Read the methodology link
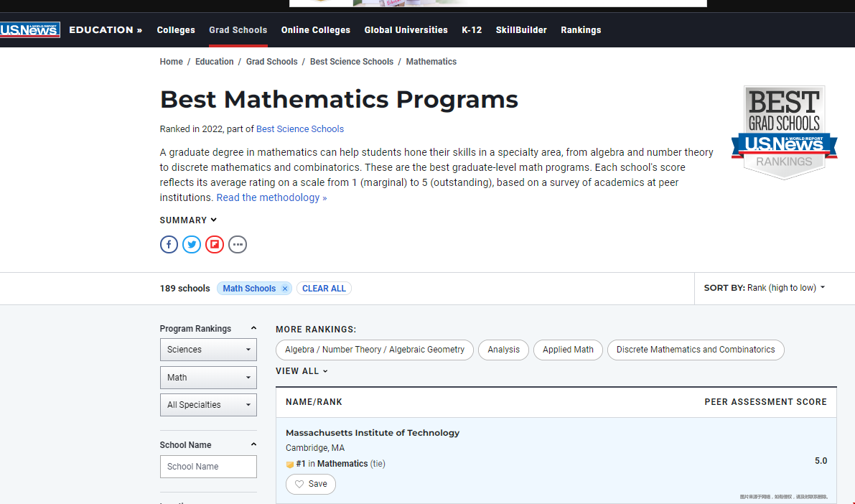Screen dimensions: 855x504 pos(271,197)
